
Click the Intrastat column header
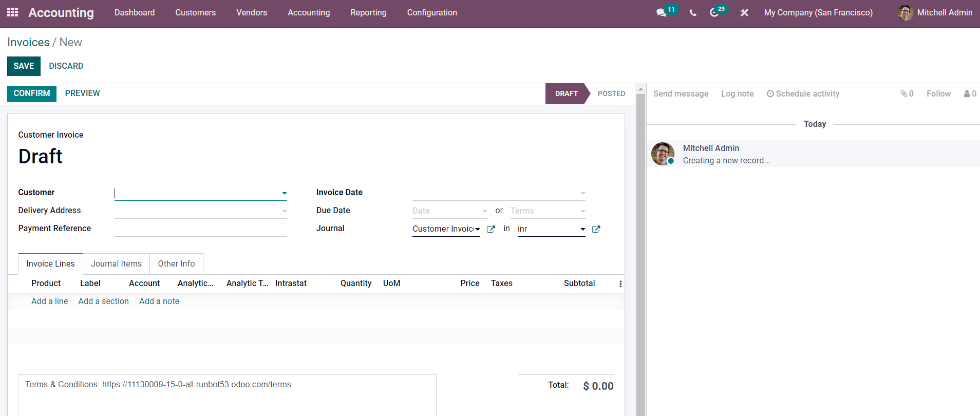pyautogui.click(x=291, y=283)
